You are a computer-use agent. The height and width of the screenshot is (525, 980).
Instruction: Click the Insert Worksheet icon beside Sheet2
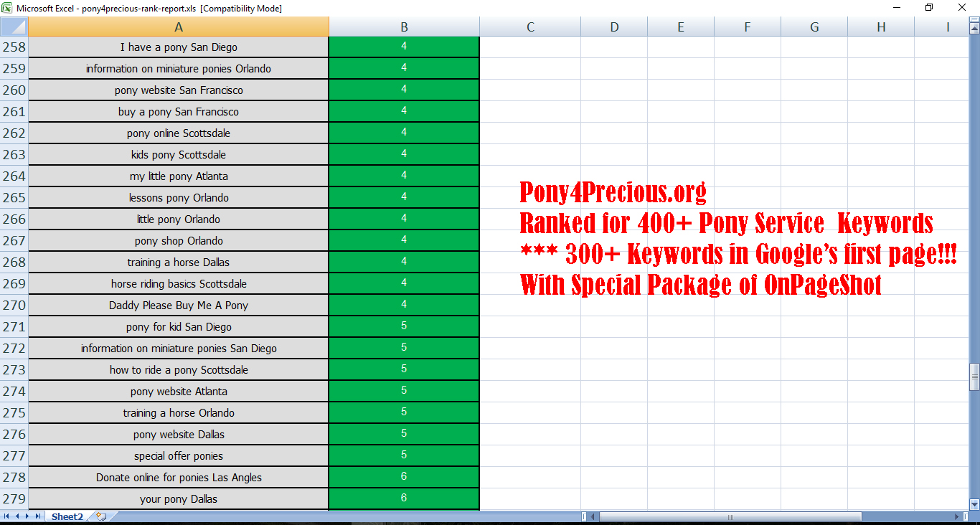pos(101,516)
